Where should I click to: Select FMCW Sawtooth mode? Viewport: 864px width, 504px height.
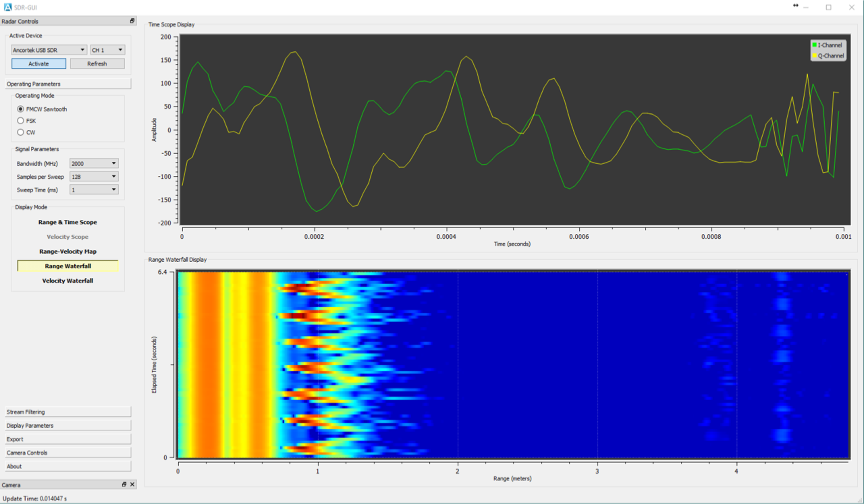click(x=21, y=109)
